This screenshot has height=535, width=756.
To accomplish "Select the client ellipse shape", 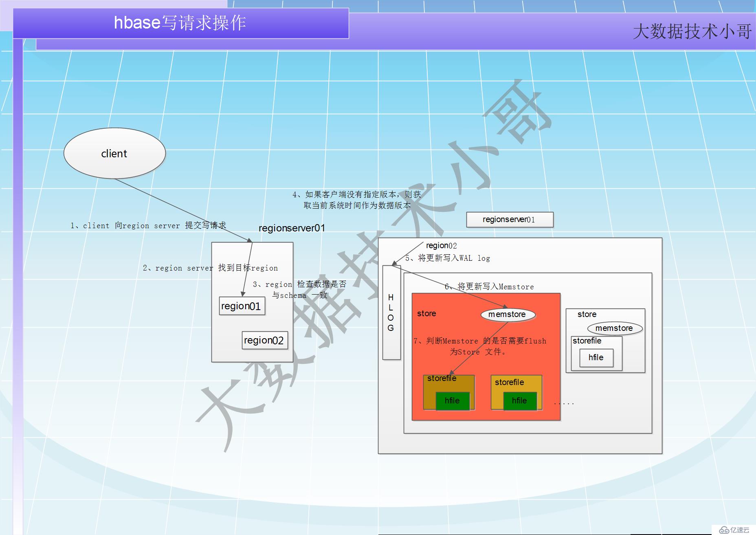I will [x=114, y=153].
